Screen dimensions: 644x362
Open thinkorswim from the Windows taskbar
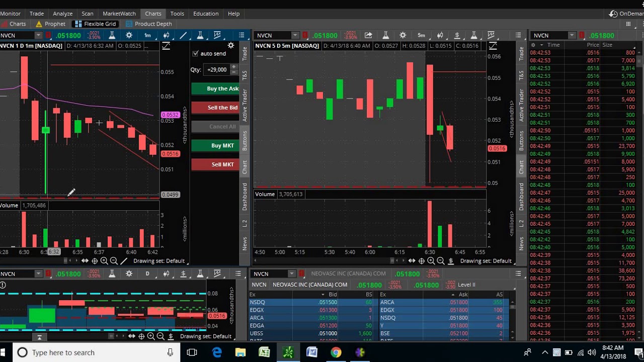coord(288,352)
